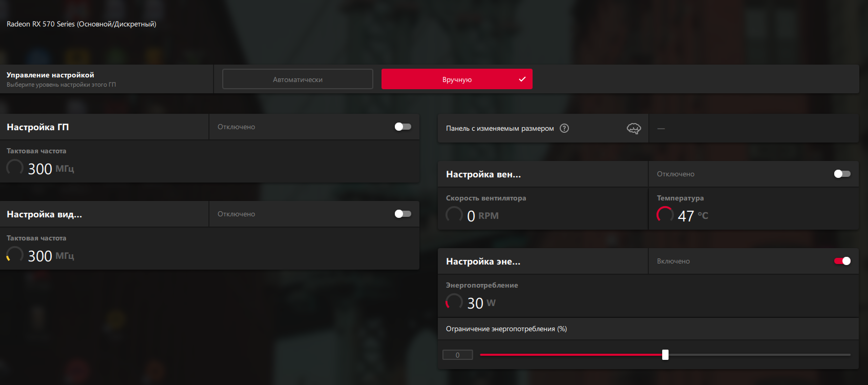Click the video memory clock gauge icon
868x385 pixels.
pos(15,255)
